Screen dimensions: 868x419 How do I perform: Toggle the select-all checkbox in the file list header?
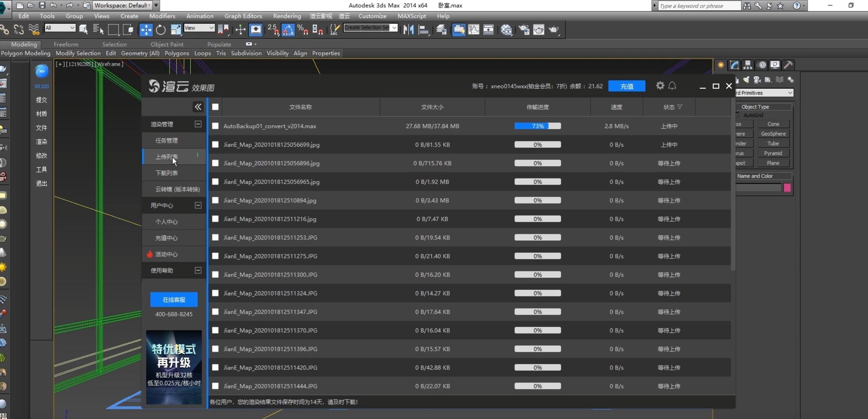coord(215,107)
